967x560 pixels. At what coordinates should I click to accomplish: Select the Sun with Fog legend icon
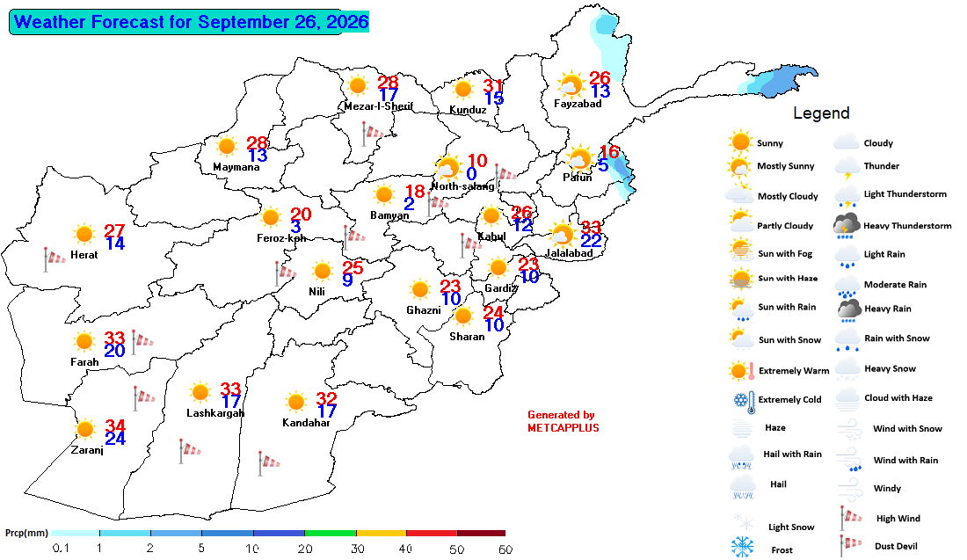pos(740,251)
